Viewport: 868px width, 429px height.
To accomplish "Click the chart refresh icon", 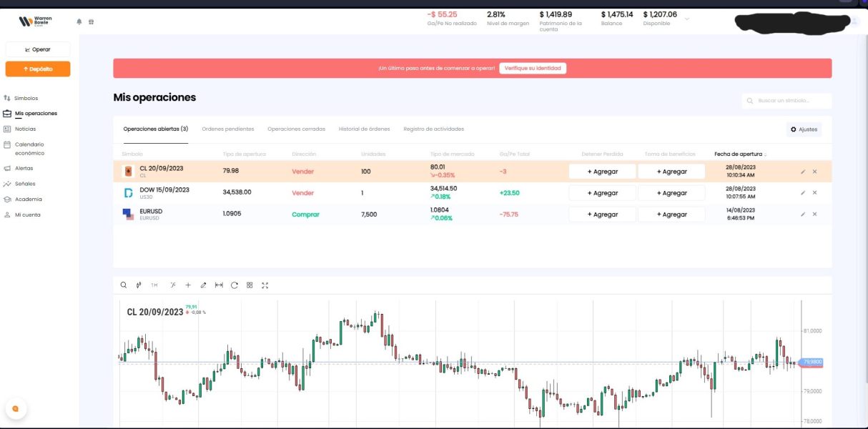I will pos(235,285).
